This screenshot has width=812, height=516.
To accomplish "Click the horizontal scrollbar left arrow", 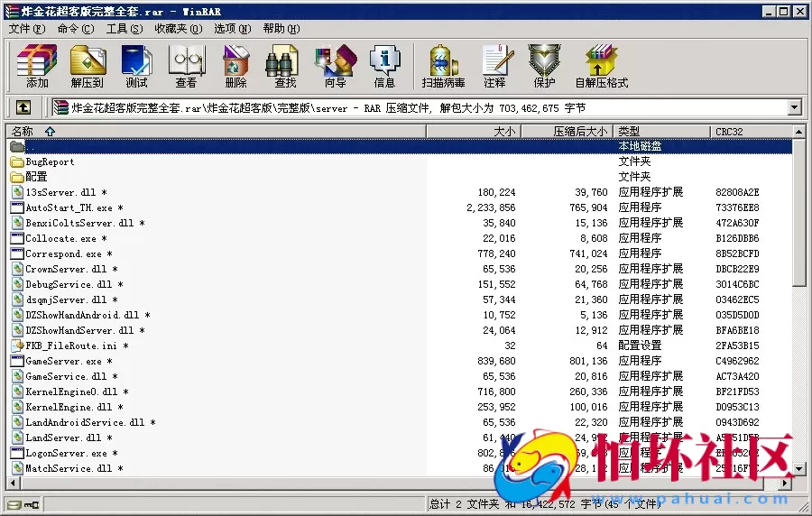I will click(14, 483).
